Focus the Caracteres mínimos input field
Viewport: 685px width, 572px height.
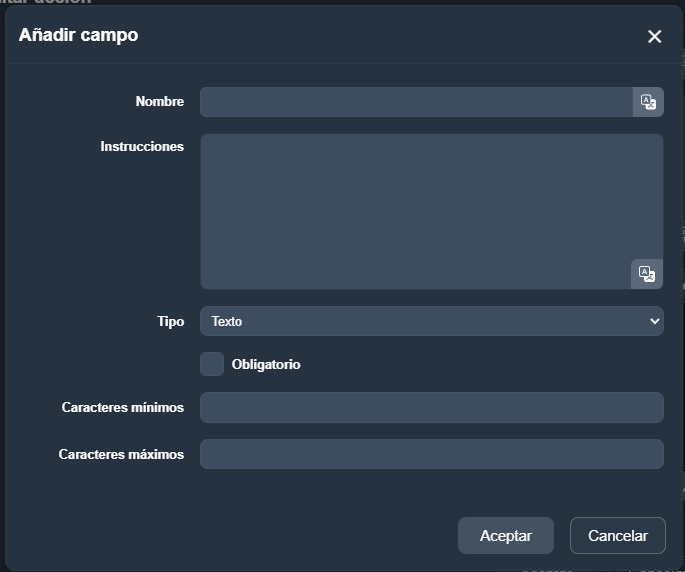click(x=431, y=407)
